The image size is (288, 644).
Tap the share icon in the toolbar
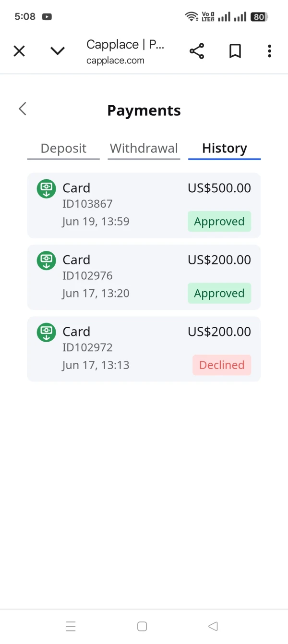click(197, 51)
